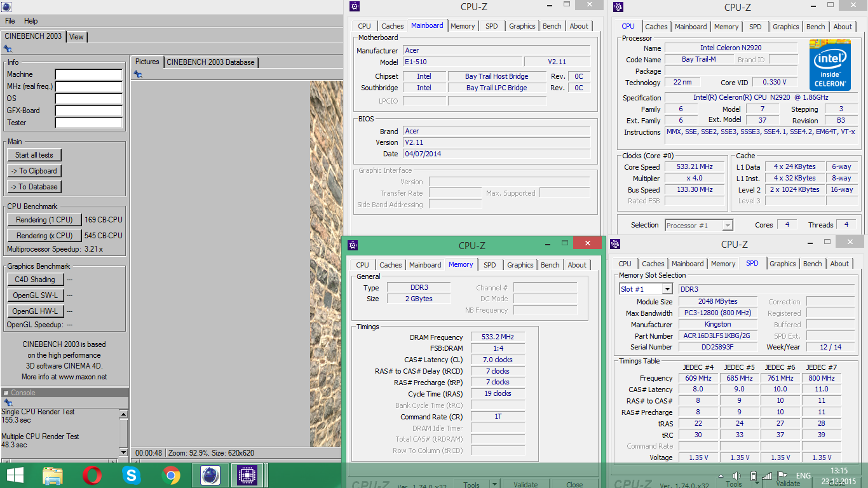Image resolution: width=868 pixels, height=488 pixels.
Task: Click the pin icon under the Pictures tab
Action: click(x=138, y=74)
